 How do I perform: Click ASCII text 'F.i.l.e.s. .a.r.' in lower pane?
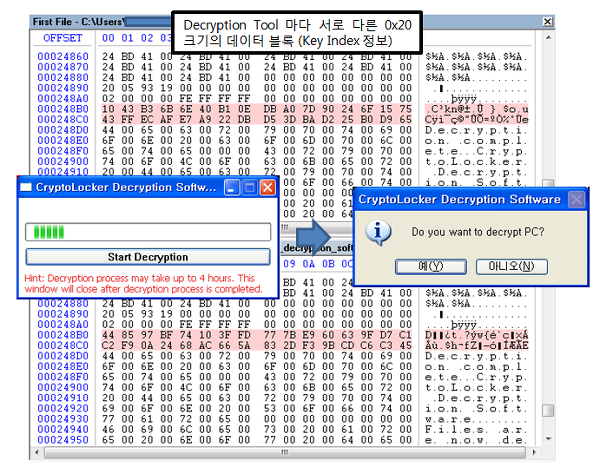coord(476,429)
